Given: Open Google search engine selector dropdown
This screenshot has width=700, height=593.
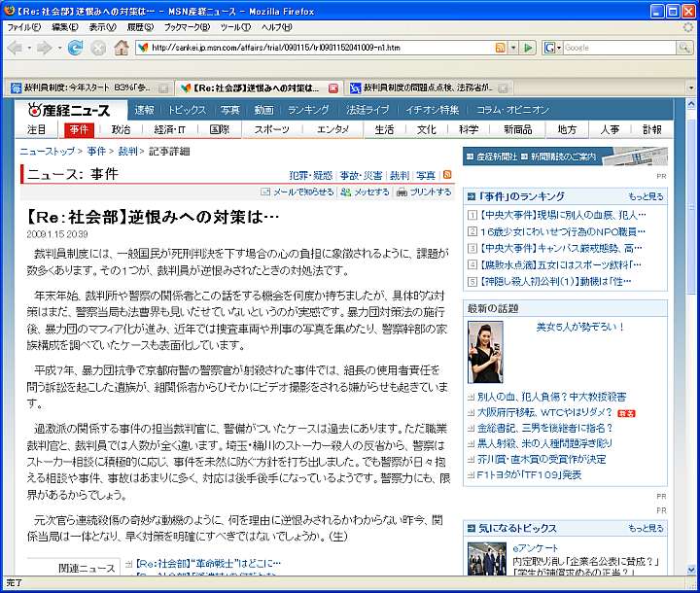Looking at the screenshot, I should 551,48.
